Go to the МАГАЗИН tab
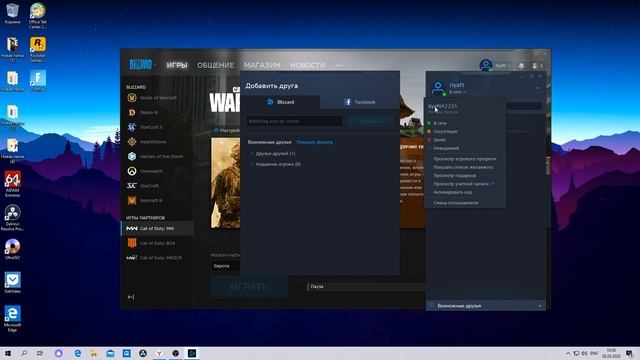The image size is (640, 360). pyautogui.click(x=262, y=65)
